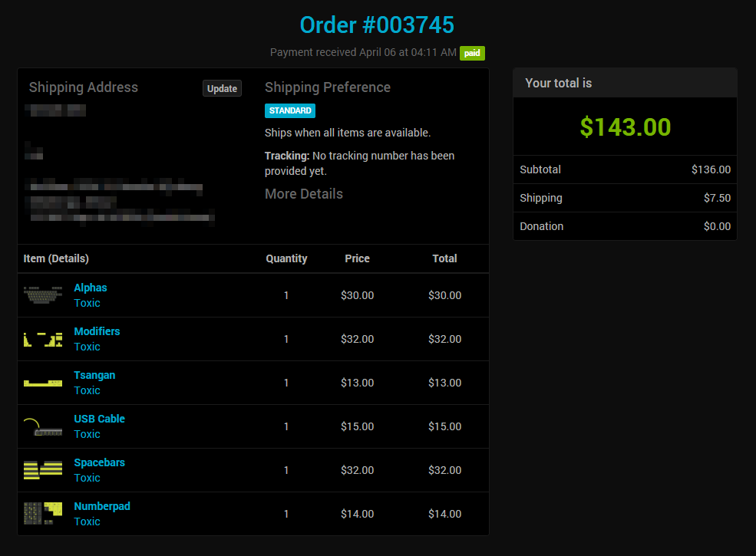Click the Price column header
Image resolution: width=756 pixels, height=556 pixels.
(x=357, y=258)
